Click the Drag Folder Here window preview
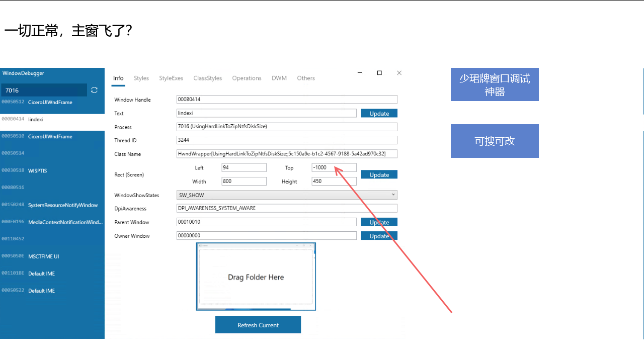Screen dimensions: 644x362 (256, 277)
